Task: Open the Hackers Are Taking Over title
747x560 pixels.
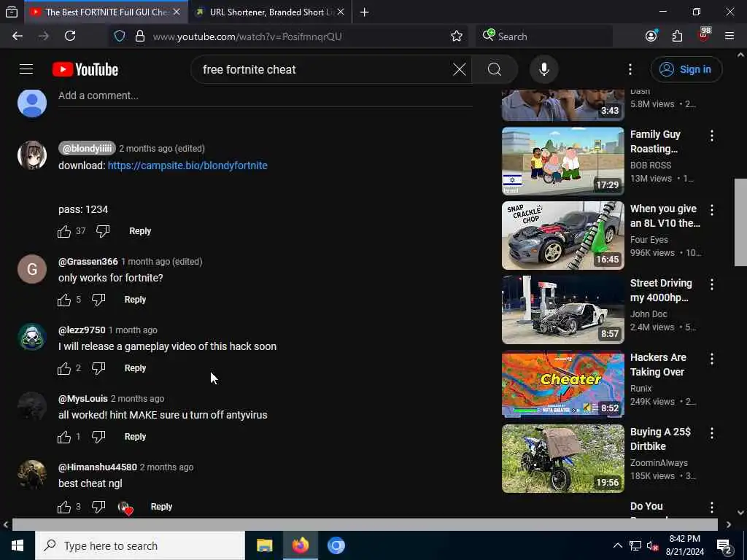Action: [x=658, y=365]
